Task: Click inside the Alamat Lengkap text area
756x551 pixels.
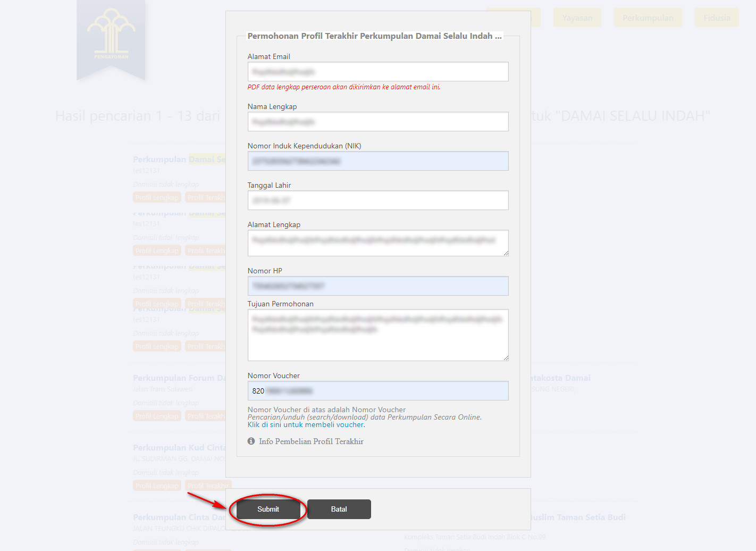Action: pos(377,243)
